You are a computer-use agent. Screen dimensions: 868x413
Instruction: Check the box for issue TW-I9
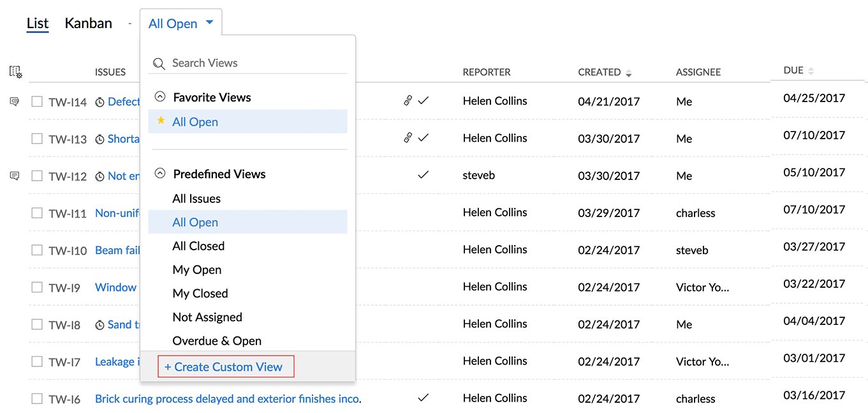[37, 287]
